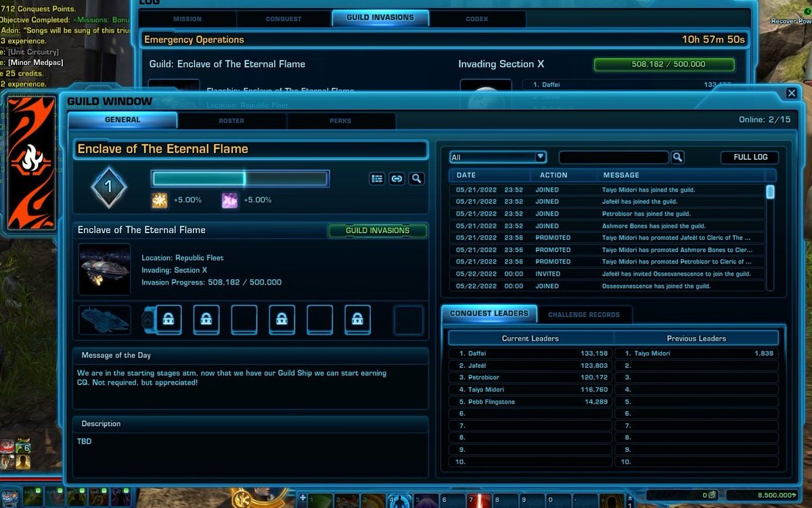Screen dimensions: 812x508
Task: Click the green 508,182 / 500,000 invasion bar
Action: pos(664,64)
